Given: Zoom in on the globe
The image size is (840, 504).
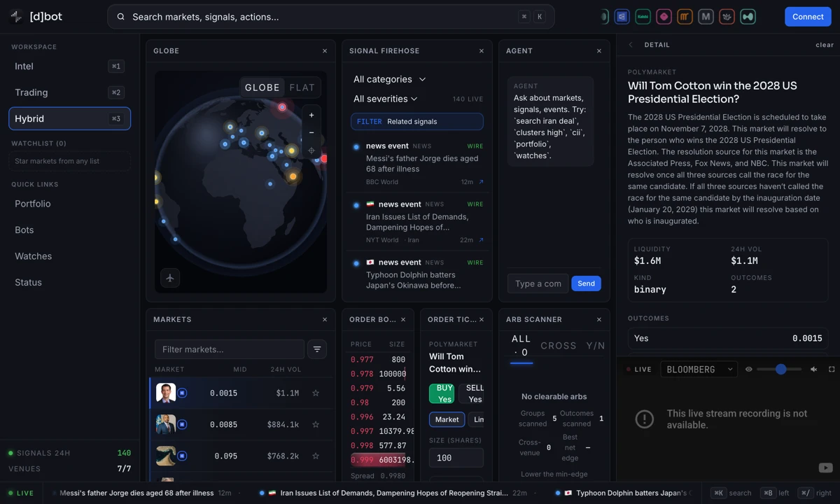Looking at the screenshot, I should (311, 115).
